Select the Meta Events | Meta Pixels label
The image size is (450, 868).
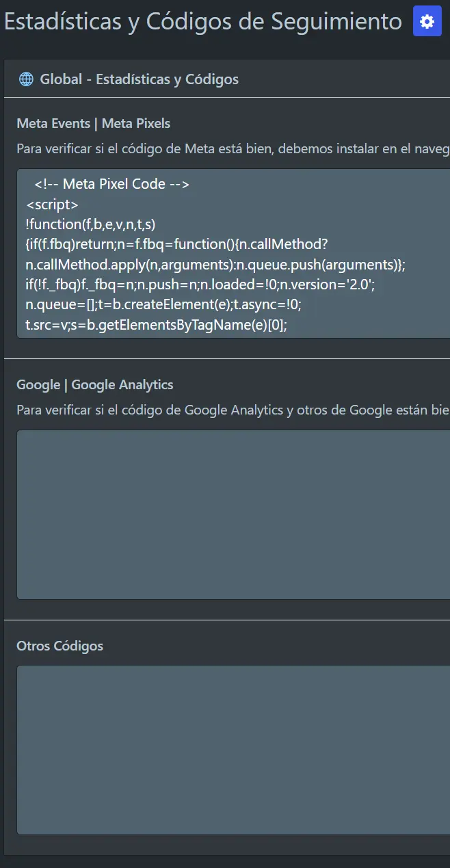click(94, 124)
